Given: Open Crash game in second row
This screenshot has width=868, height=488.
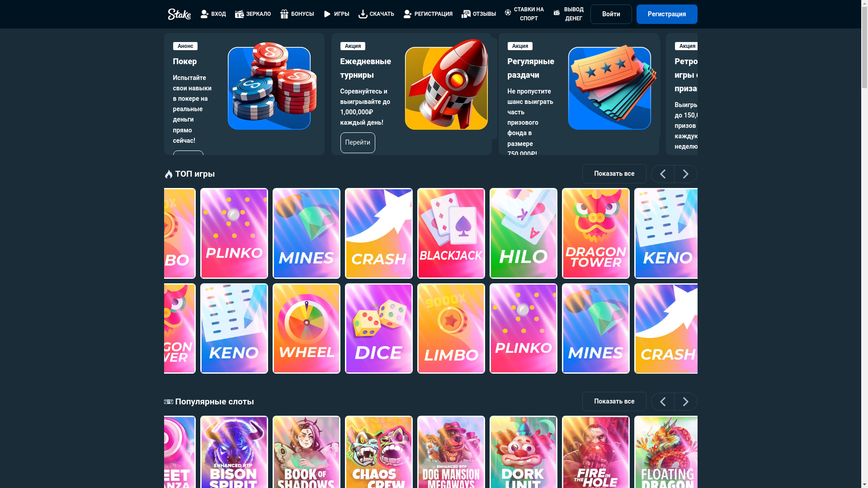Looking at the screenshot, I should tap(666, 328).
